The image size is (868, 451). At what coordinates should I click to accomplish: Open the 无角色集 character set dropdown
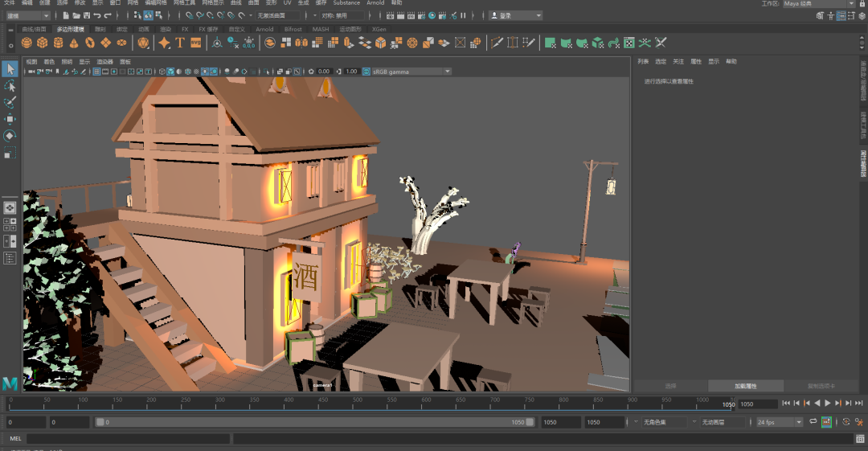click(664, 422)
